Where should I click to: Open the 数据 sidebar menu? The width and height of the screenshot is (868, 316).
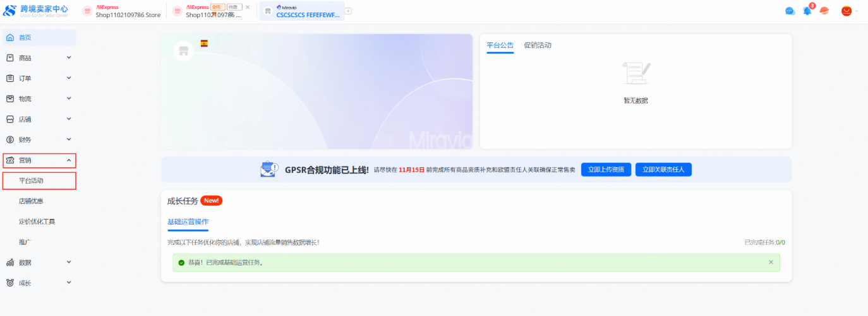coord(39,262)
